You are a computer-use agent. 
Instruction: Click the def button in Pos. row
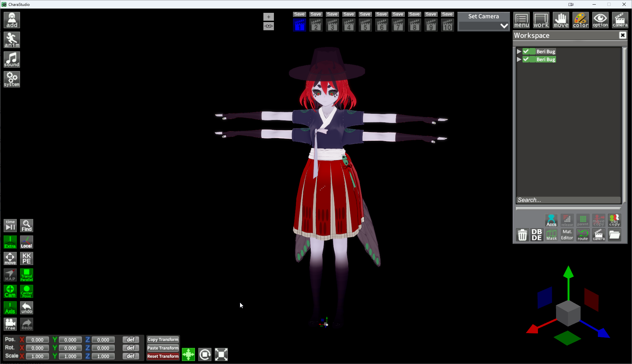click(131, 340)
